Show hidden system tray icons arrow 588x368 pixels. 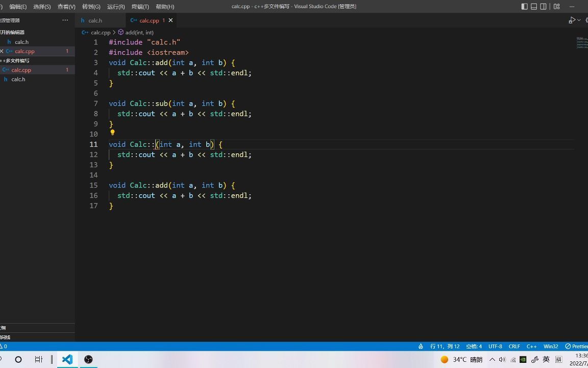(493, 359)
